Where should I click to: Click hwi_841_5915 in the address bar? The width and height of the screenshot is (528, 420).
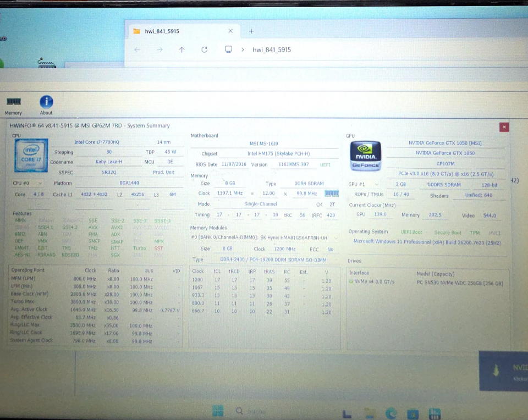(x=272, y=50)
